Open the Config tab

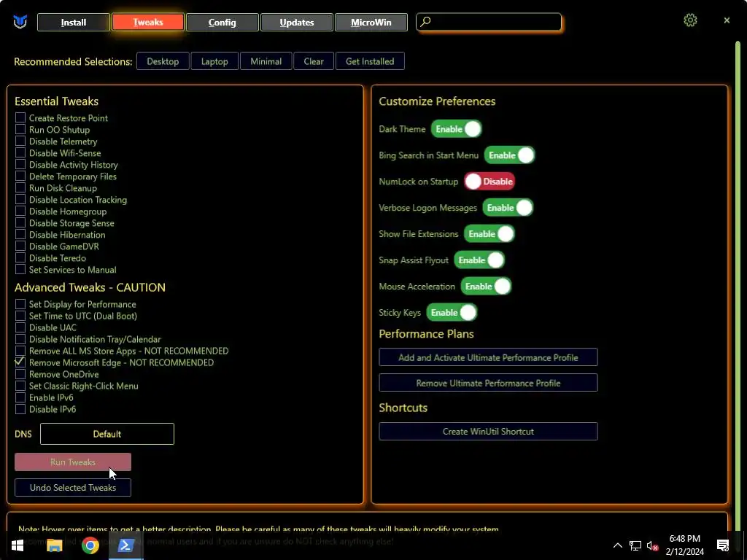click(x=222, y=22)
